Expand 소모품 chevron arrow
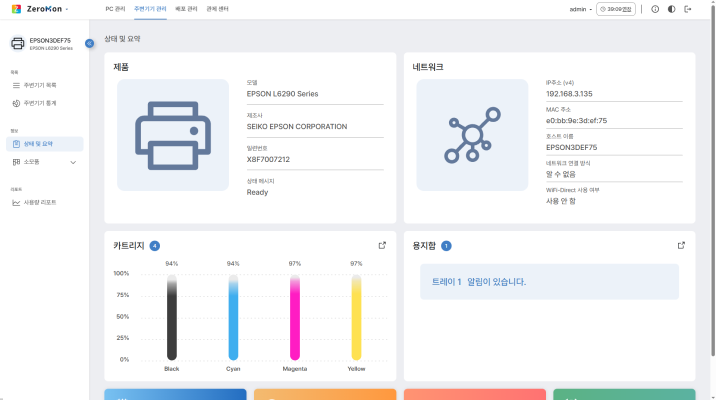The image size is (716, 400). click(x=73, y=163)
